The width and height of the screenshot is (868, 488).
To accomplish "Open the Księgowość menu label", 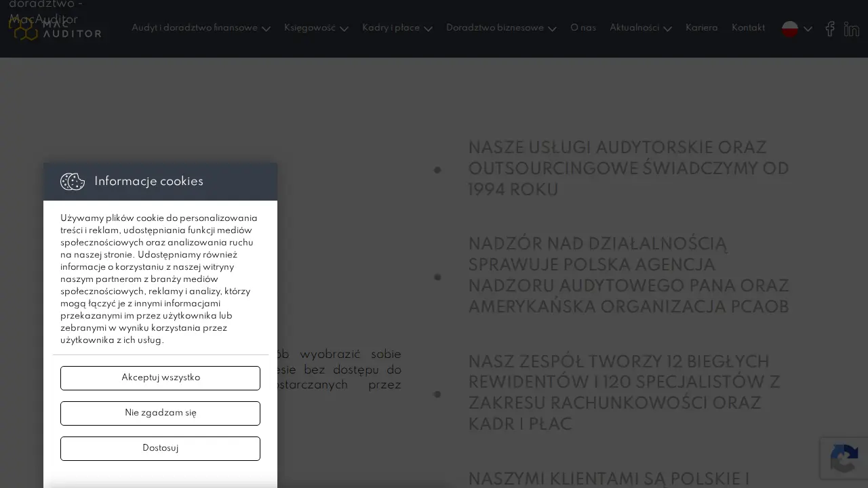I will point(310,28).
